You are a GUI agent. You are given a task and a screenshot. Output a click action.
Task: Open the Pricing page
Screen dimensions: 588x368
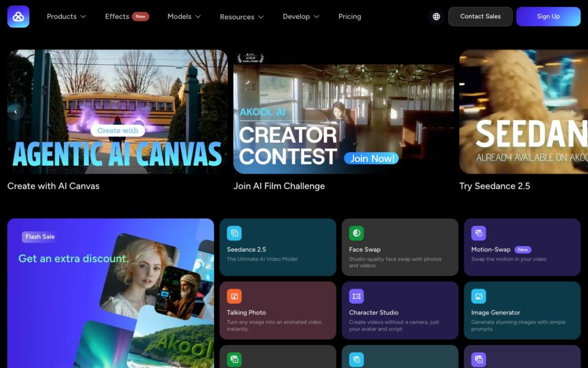point(350,17)
